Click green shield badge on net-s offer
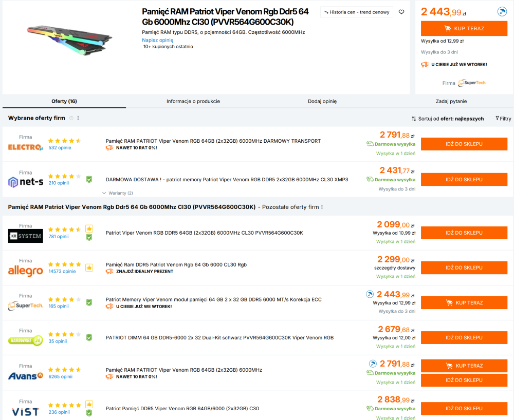 pos(89,179)
